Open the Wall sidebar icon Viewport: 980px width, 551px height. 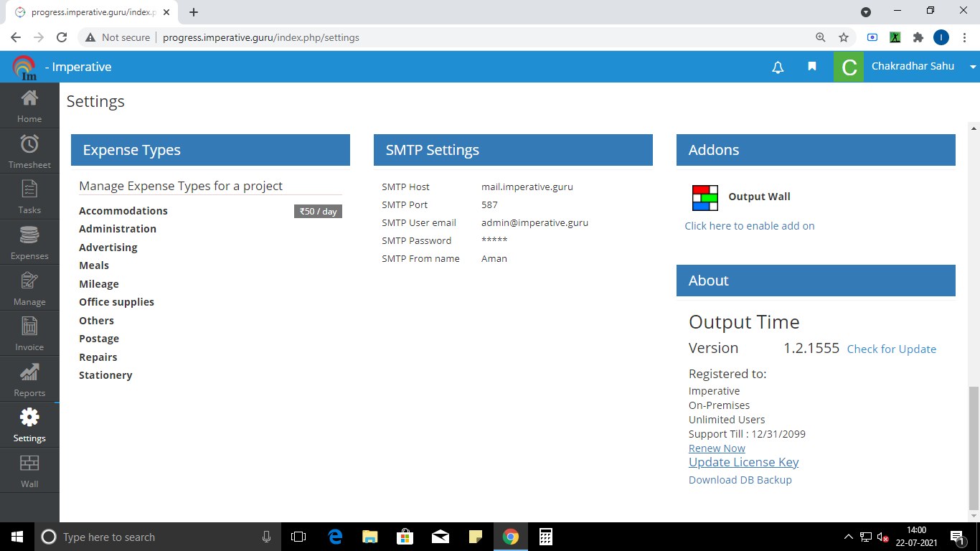tap(29, 463)
